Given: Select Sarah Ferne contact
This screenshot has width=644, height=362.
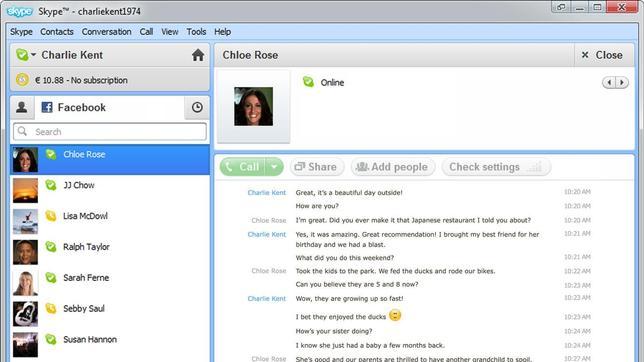Looking at the screenshot, I should (x=110, y=283).
